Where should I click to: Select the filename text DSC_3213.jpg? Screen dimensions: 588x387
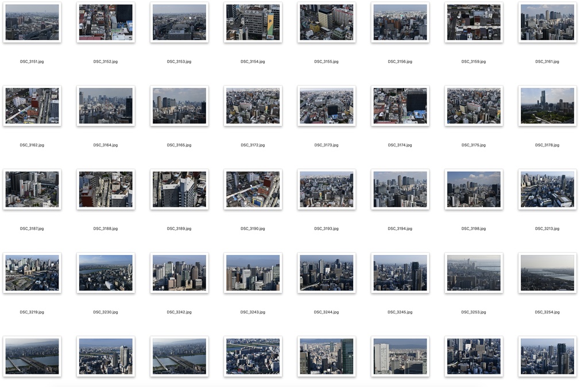coord(547,228)
